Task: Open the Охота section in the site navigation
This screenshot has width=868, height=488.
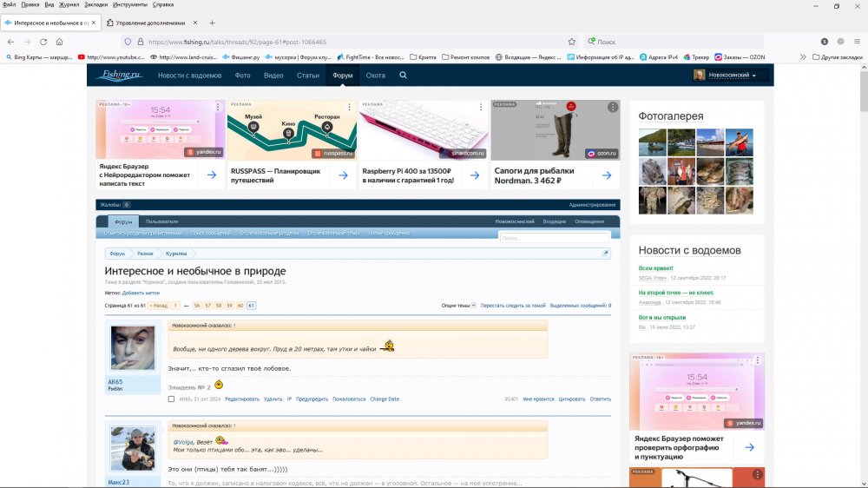Action: [375, 76]
